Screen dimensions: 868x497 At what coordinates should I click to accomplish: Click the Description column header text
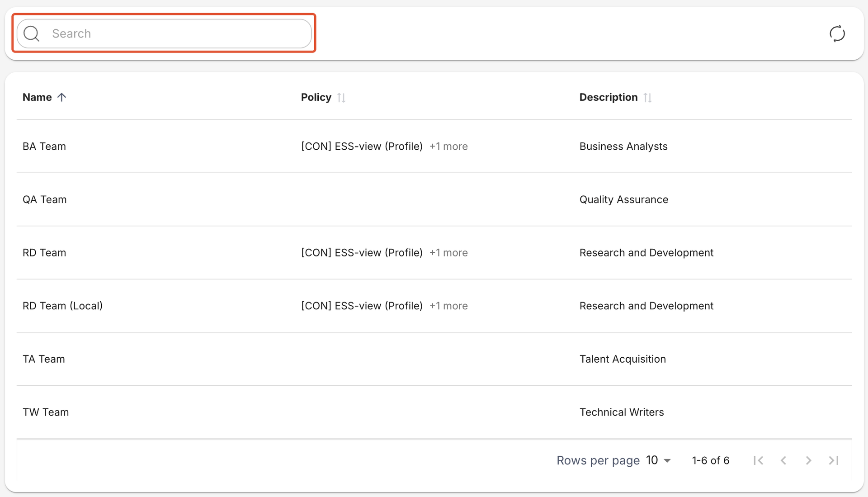[x=609, y=97]
